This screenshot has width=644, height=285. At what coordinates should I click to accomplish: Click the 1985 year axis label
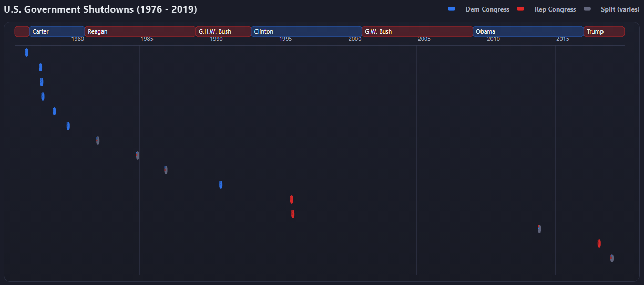(x=147, y=39)
